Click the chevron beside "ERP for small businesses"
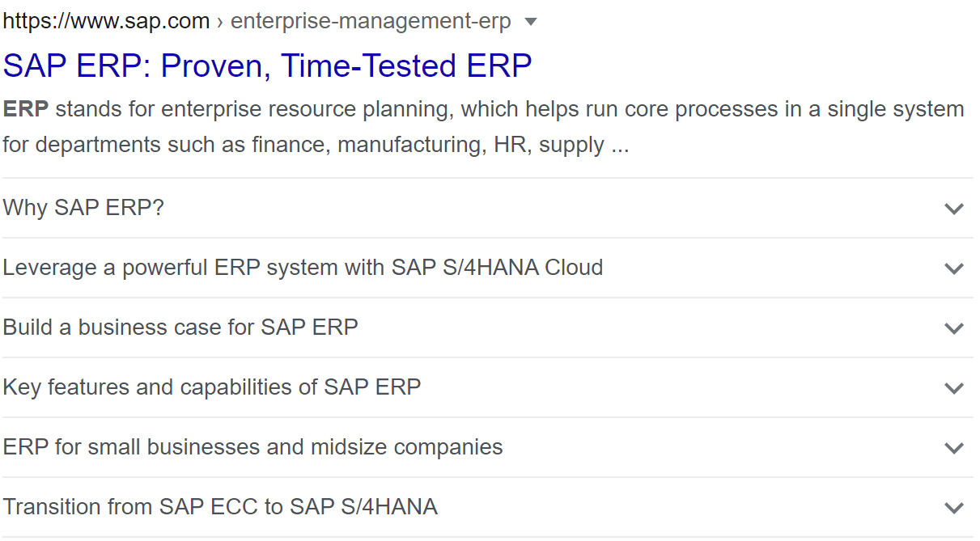Viewport: 980px width, 541px height. click(x=953, y=447)
